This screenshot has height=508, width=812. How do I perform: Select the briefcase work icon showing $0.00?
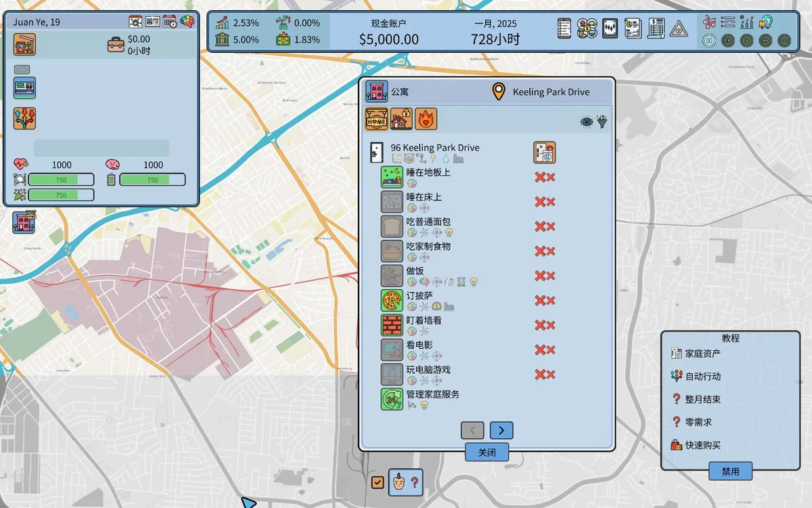tap(116, 45)
